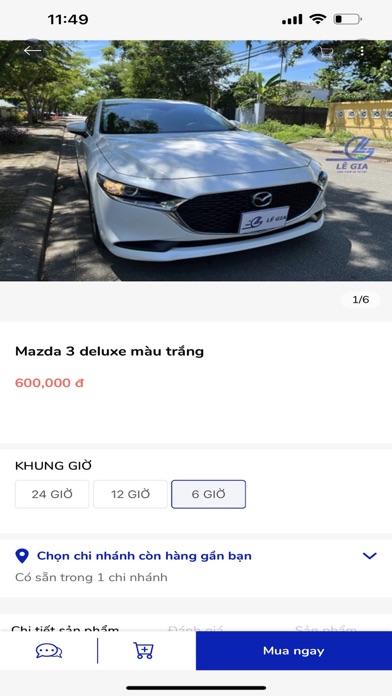The image size is (392, 696).
Task: Select the 12 GIỜ time slot
Action: click(131, 494)
